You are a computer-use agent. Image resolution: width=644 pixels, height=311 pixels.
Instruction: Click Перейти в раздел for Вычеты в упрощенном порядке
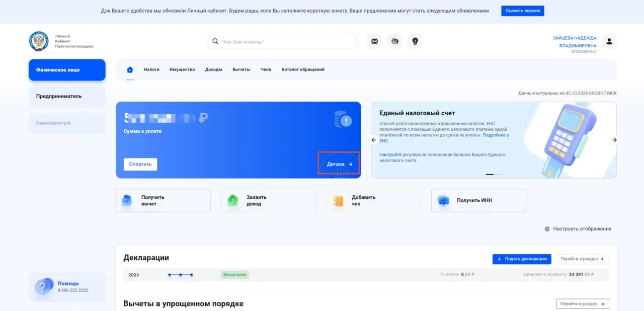click(x=583, y=304)
